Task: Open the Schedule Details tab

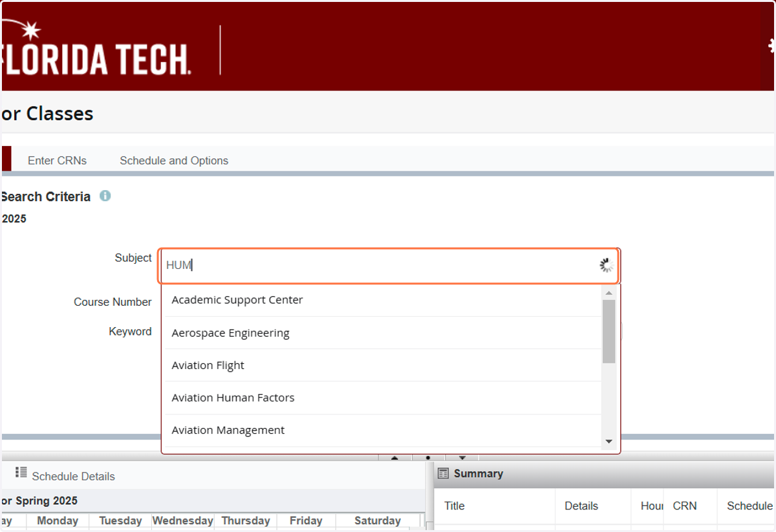Action: pos(73,476)
